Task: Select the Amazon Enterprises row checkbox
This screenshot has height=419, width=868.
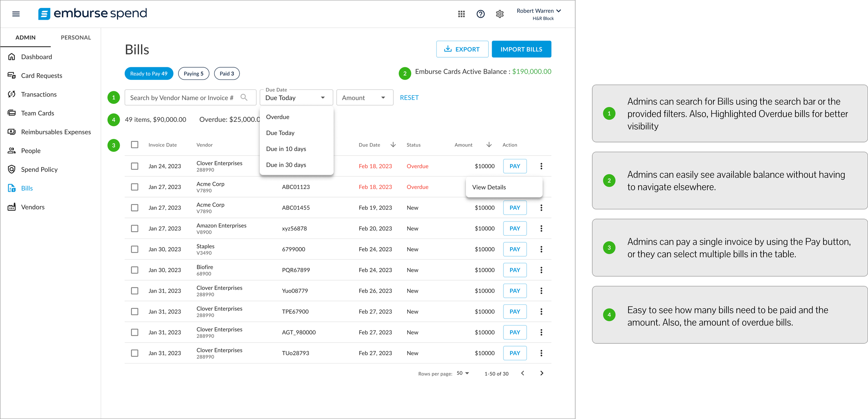Action: click(x=135, y=228)
